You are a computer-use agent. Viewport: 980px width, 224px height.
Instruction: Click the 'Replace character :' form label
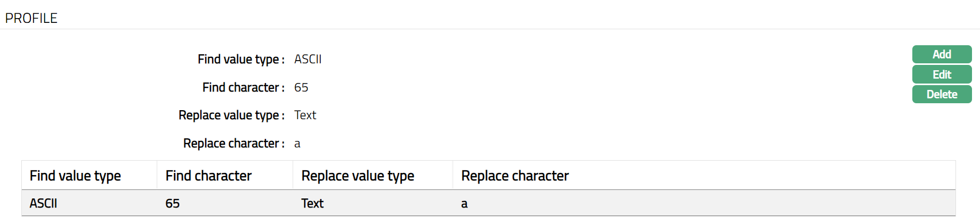point(233,143)
